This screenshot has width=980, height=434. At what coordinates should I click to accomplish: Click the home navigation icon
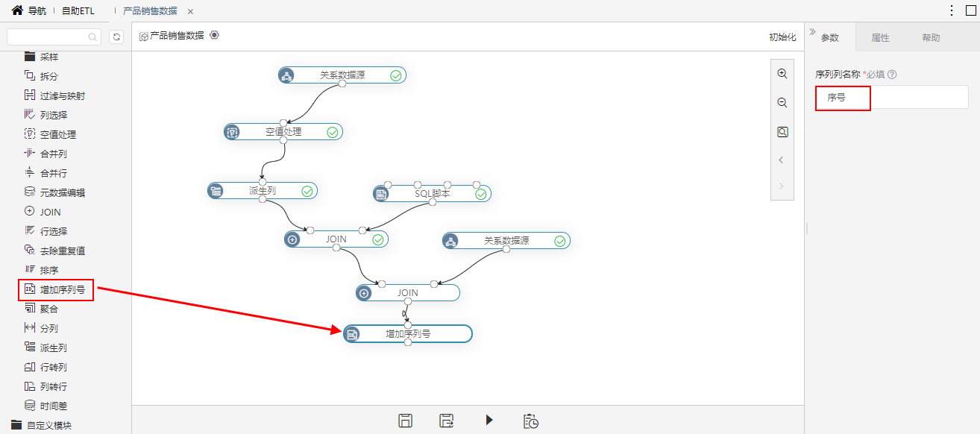tap(17, 10)
